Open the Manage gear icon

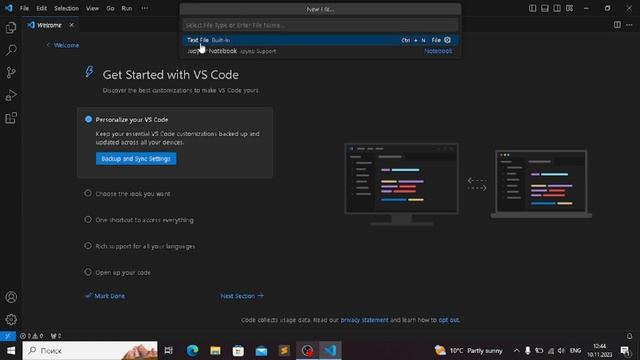click(x=11, y=319)
